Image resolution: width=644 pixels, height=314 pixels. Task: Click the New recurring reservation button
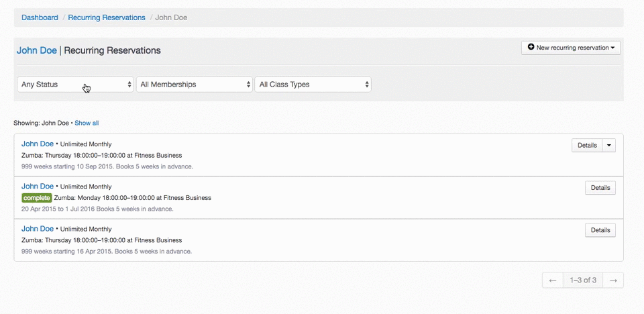(x=571, y=48)
